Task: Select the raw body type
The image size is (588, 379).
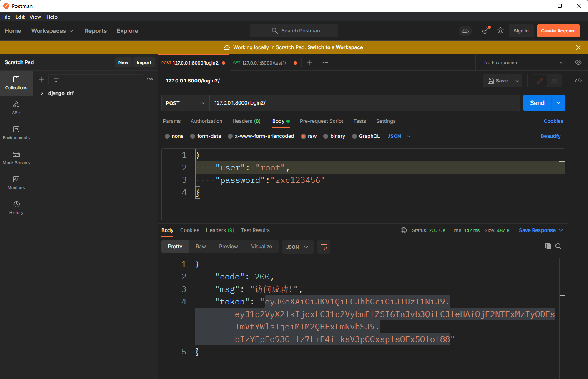Action: click(x=304, y=136)
